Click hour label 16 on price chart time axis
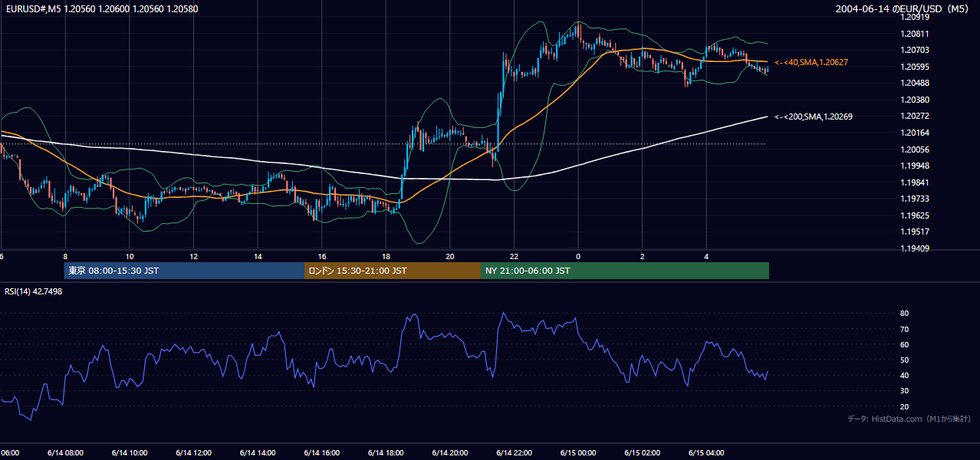The width and height of the screenshot is (980, 460). click(322, 256)
